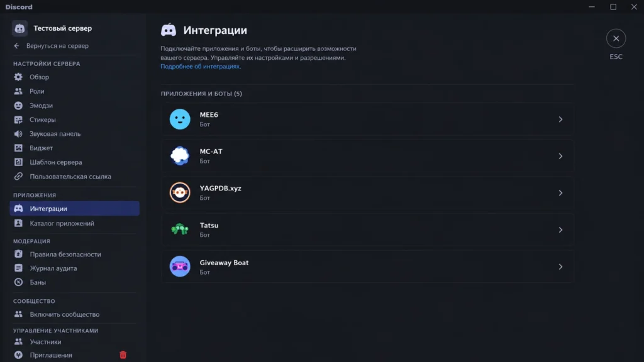Click the chain link icon beside Пользовательская ссылка
The width and height of the screenshot is (644, 362).
18,177
